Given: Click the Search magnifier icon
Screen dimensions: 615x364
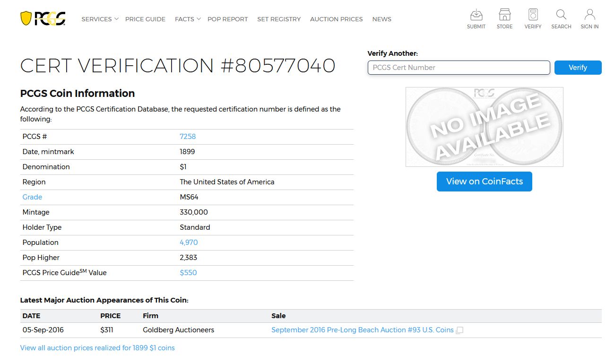Looking at the screenshot, I should pyautogui.click(x=561, y=15).
